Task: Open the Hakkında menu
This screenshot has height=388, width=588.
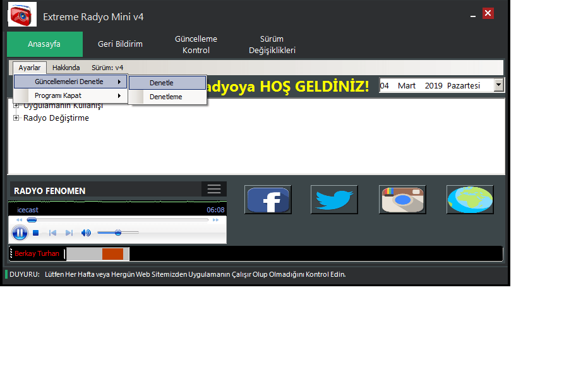Action: [66, 68]
